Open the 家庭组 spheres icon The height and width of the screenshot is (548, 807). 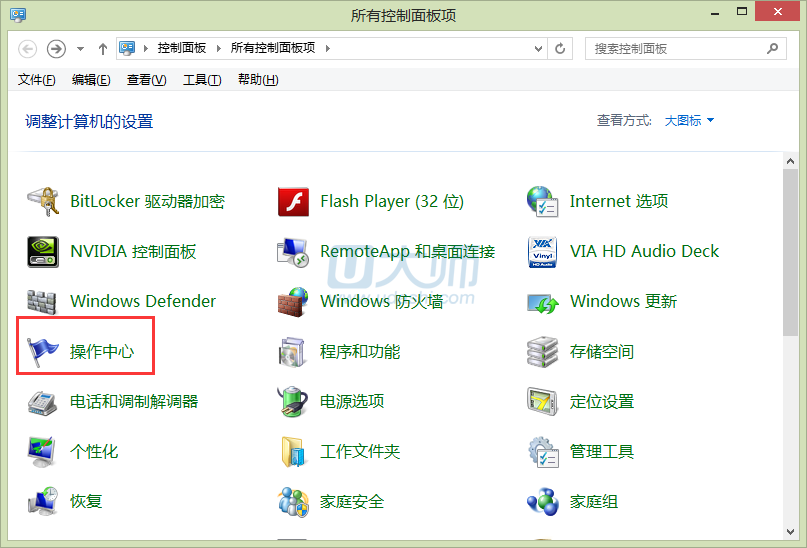coord(543,502)
